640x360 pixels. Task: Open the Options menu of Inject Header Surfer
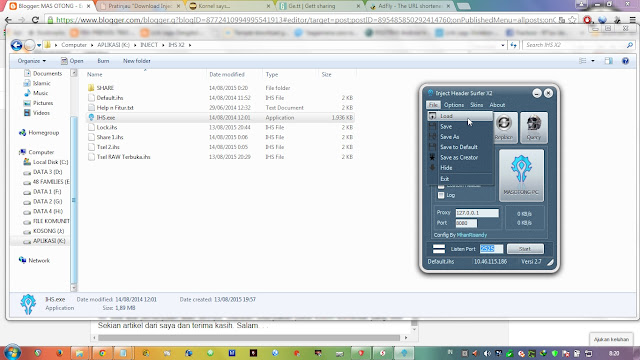[x=454, y=105]
